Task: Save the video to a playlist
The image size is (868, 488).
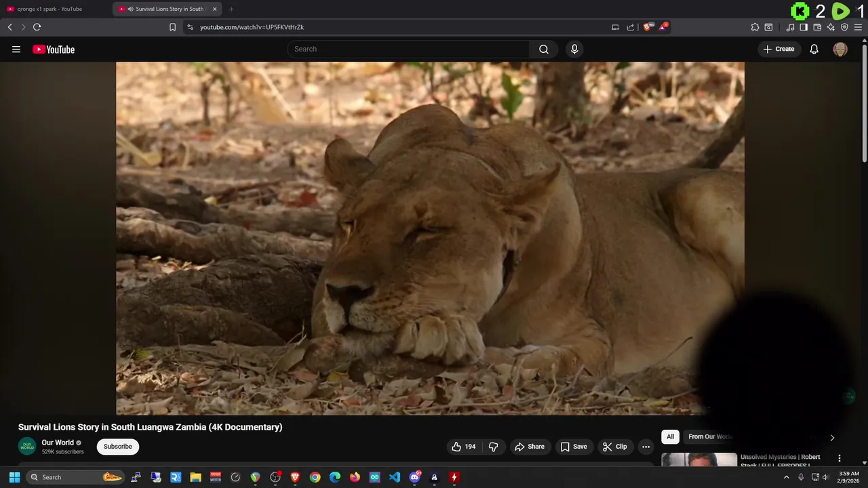Action: pyautogui.click(x=574, y=447)
